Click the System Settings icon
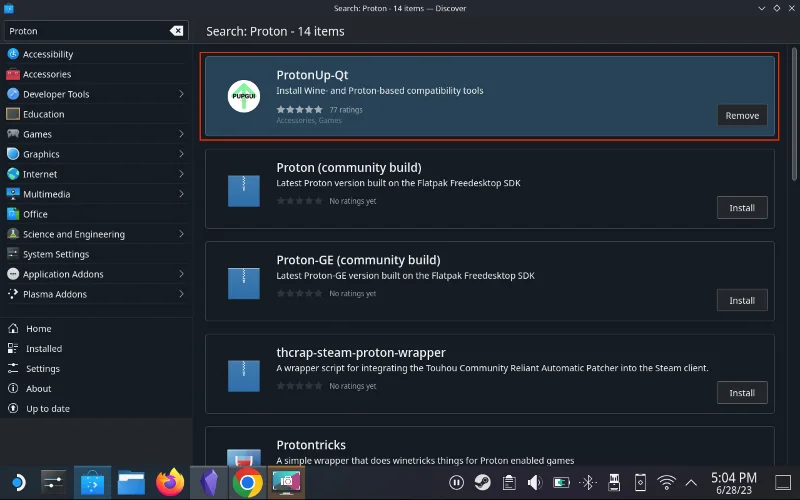 tap(13, 254)
